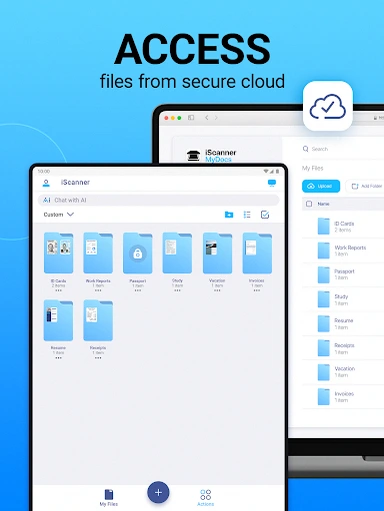Switch to the Actions tab

click(x=205, y=498)
